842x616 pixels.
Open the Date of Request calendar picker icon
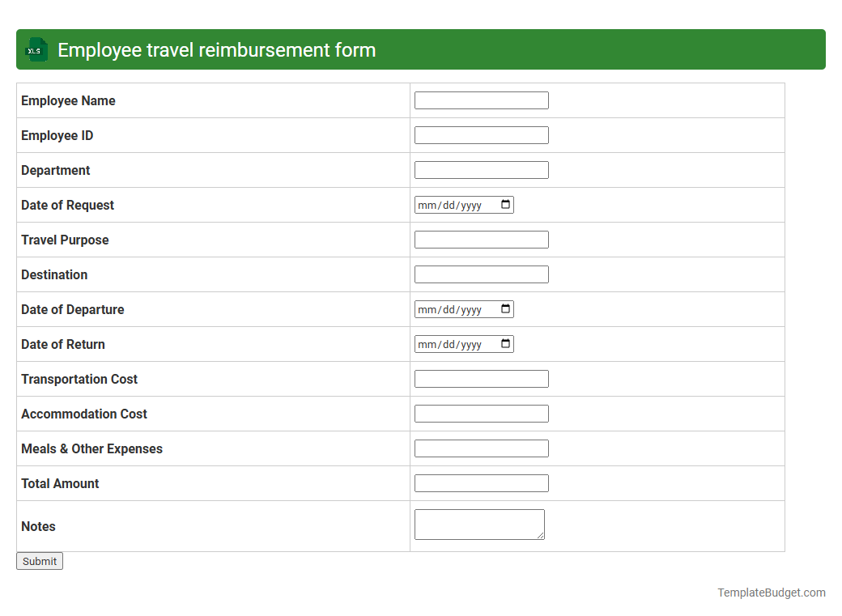click(507, 205)
